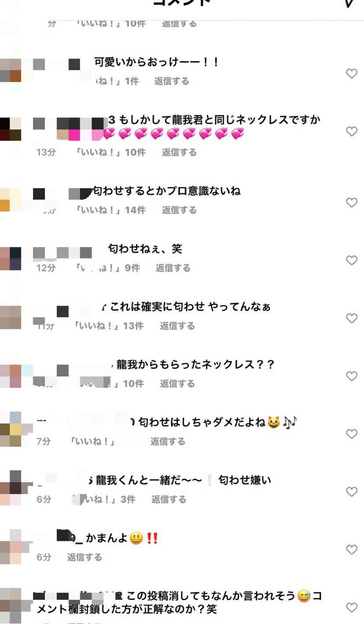This screenshot has height=624, width=364.
Task: Reply to the プロ意識ないね comment
Action: (x=179, y=210)
